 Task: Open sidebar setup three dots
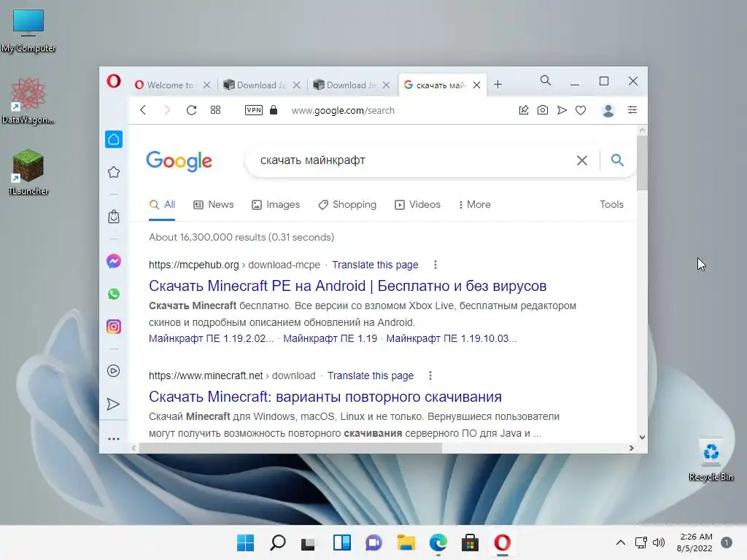tap(113, 439)
